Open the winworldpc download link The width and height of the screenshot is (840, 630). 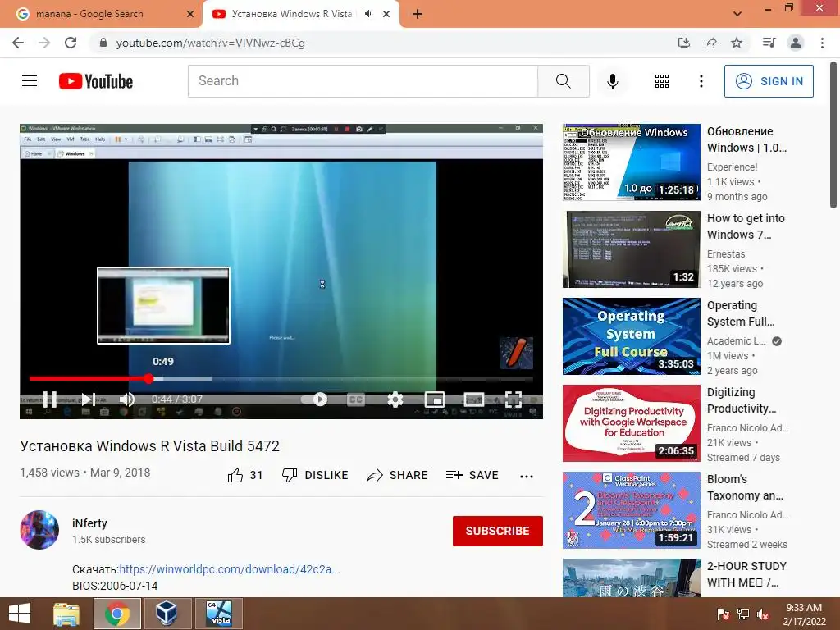(230, 569)
